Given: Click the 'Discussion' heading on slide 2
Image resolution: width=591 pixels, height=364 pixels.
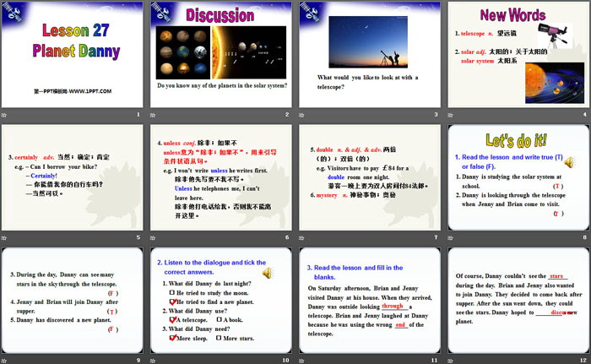Looking at the screenshot, I should (220, 15).
